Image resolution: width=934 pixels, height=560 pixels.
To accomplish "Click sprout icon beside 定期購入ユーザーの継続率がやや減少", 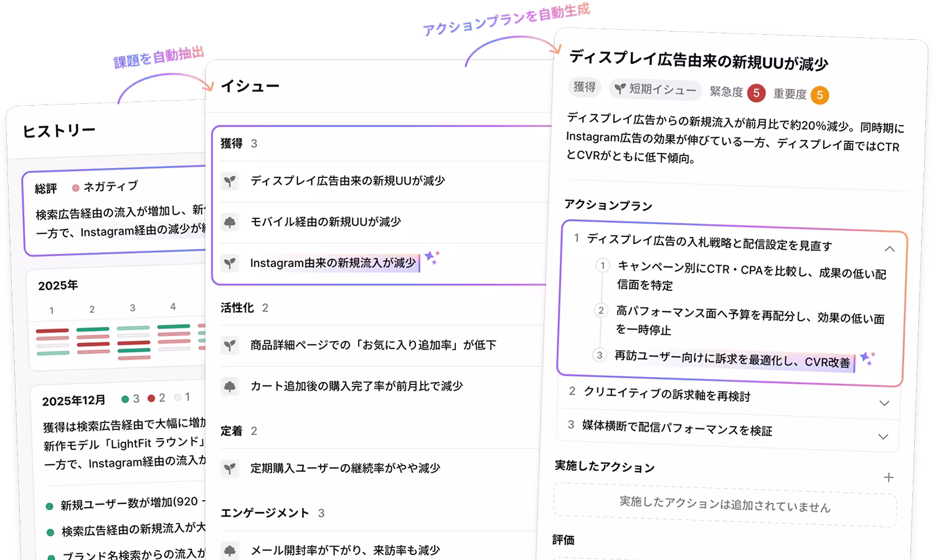I will pos(230,469).
